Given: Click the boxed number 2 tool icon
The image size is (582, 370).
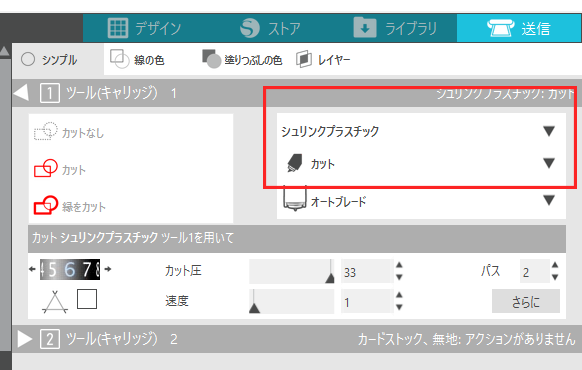Looking at the screenshot, I should pyautogui.click(x=50, y=339).
